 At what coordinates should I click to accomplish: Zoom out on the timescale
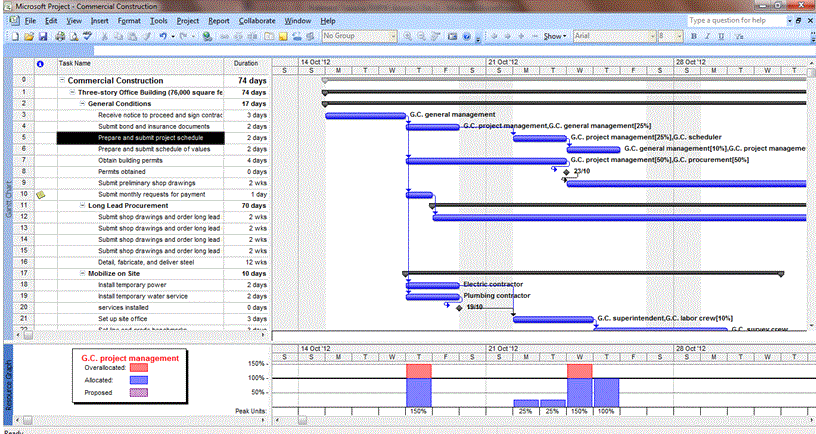421,36
